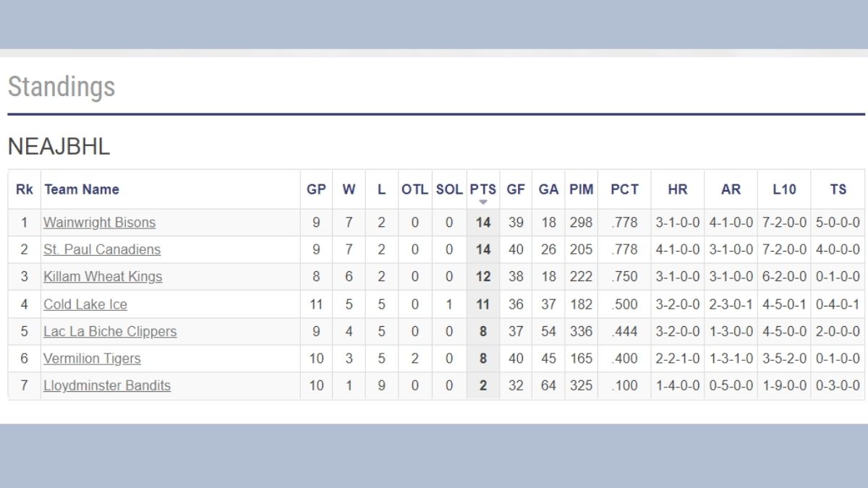Open the St. Paul Canadiens team link
This screenshot has height=488, width=868.
102,249
